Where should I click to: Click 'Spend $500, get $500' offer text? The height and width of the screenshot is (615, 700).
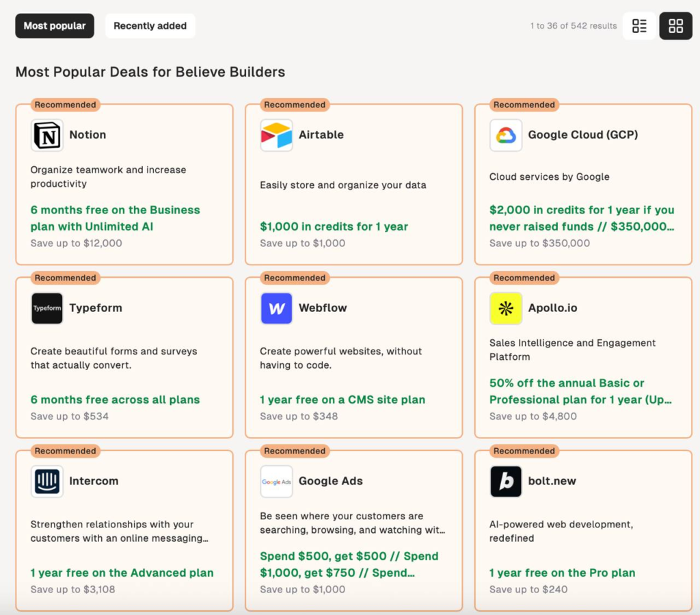tap(349, 564)
